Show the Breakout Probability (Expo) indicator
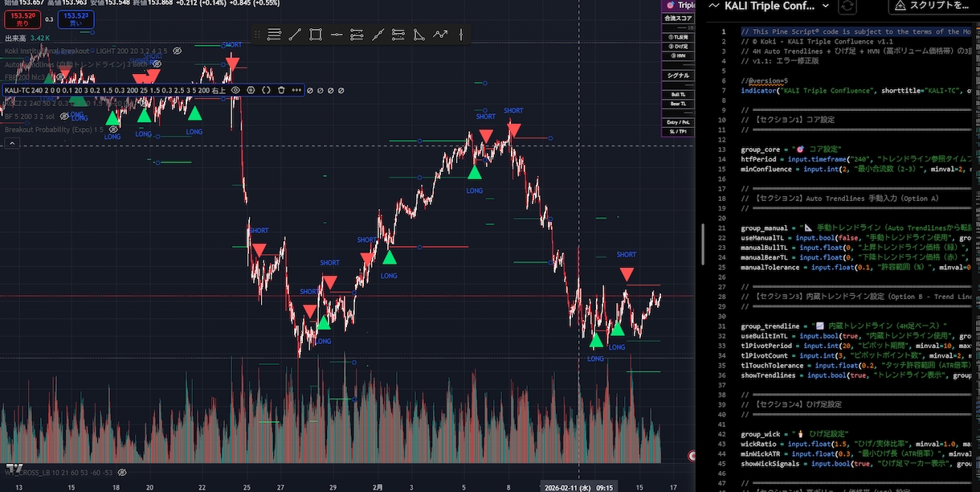 coord(113,129)
